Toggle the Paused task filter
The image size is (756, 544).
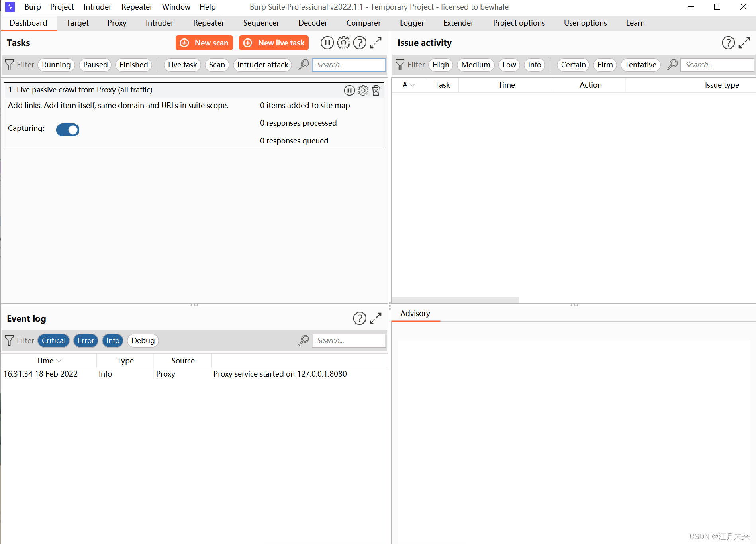95,65
